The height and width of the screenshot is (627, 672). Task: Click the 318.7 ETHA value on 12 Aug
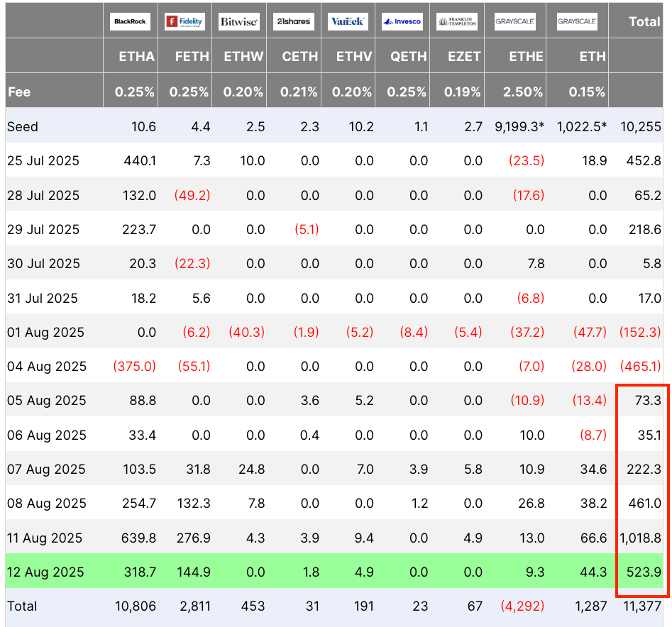[140, 572]
